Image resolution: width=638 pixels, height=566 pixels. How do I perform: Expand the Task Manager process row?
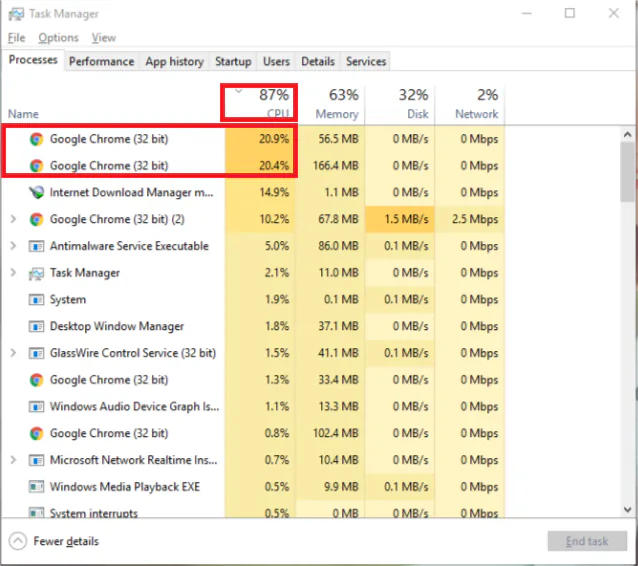pyautogui.click(x=13, y=273)
